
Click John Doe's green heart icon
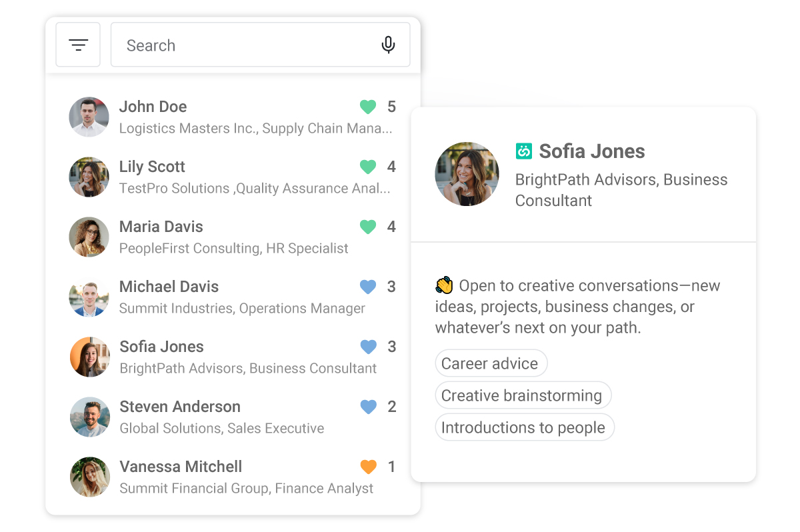coord(368,107)
